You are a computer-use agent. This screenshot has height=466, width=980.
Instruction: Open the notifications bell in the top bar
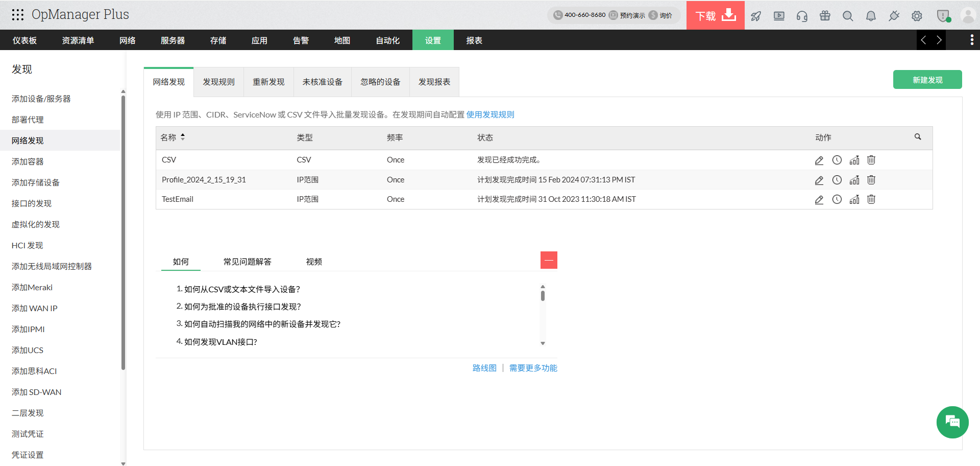point(870,16)
